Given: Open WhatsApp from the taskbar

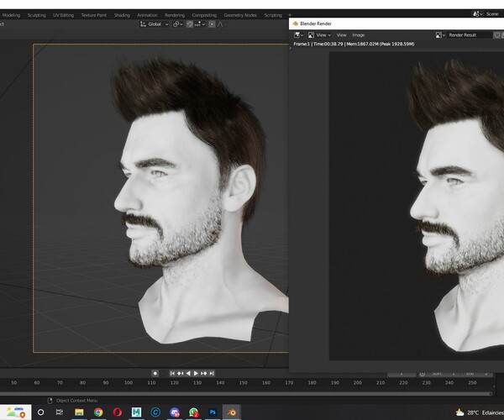Looking at the screenshot, I should (x=193, y=412).
